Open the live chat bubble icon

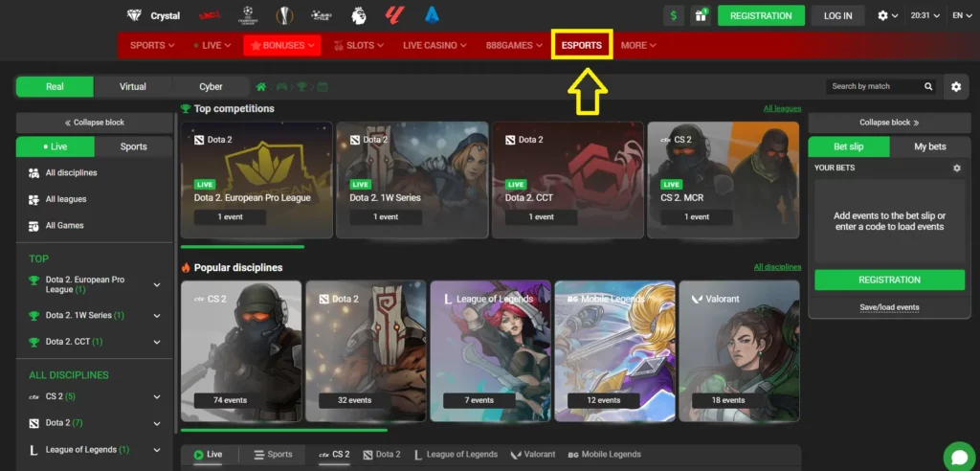click(x=958, y=456)
